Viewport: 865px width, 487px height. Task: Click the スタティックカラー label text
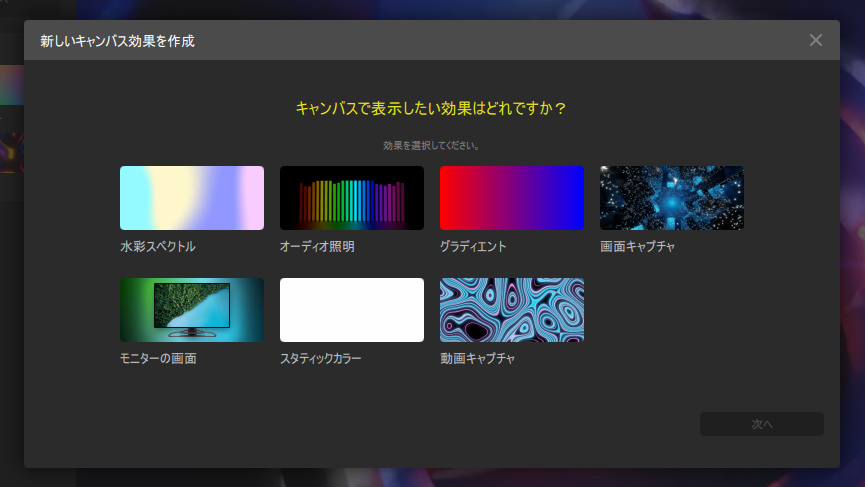click(321, 358)
